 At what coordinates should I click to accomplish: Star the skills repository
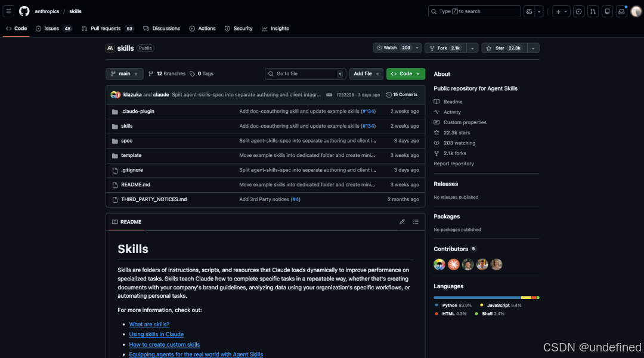point(504,48)
